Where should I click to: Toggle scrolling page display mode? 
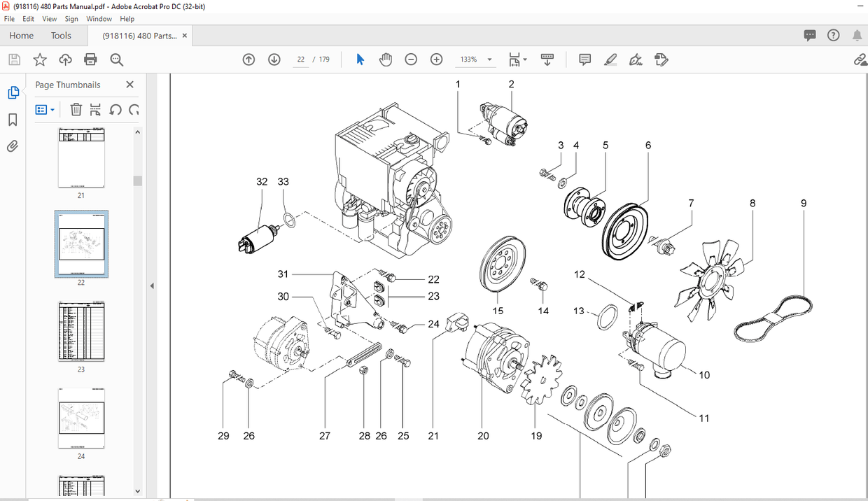tap(547, 59)
